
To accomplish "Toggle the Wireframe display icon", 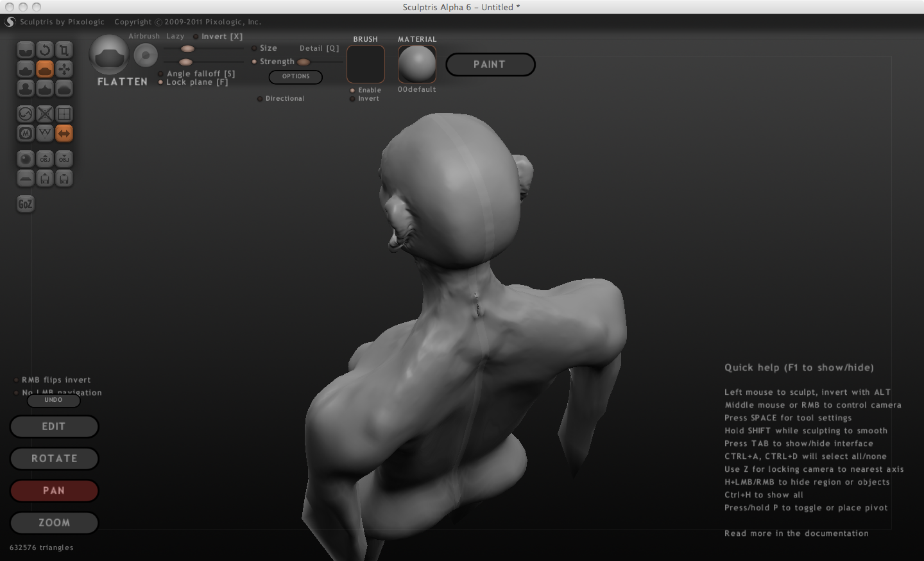I will click(x=45, y=134).
